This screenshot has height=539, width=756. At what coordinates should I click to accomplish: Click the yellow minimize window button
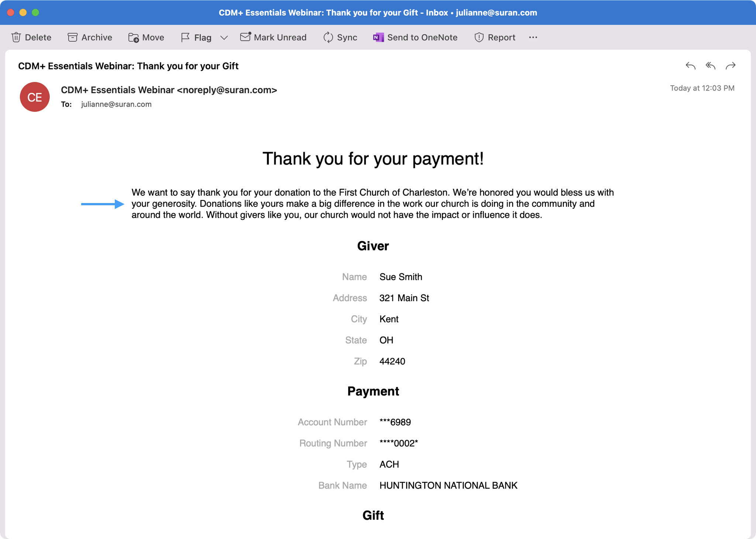click(23, 13)
